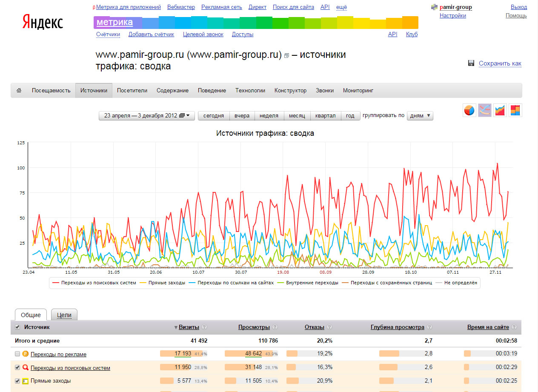Open Переходы по рекламе source link
The height and width of the screenshot is (392, 538).
tap(58, 354)
